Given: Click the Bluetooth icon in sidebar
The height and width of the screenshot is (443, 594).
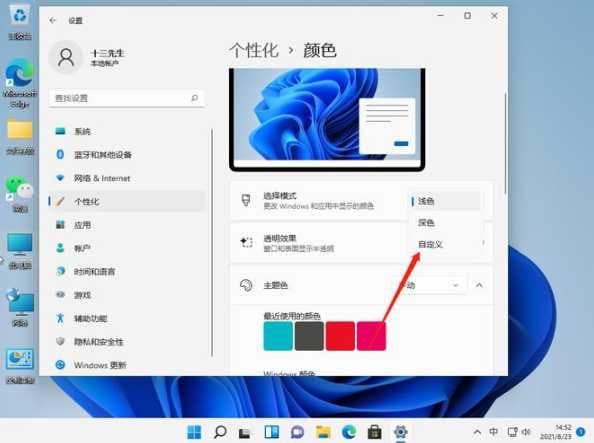Looking at the screenshot, I should point(60,154).
